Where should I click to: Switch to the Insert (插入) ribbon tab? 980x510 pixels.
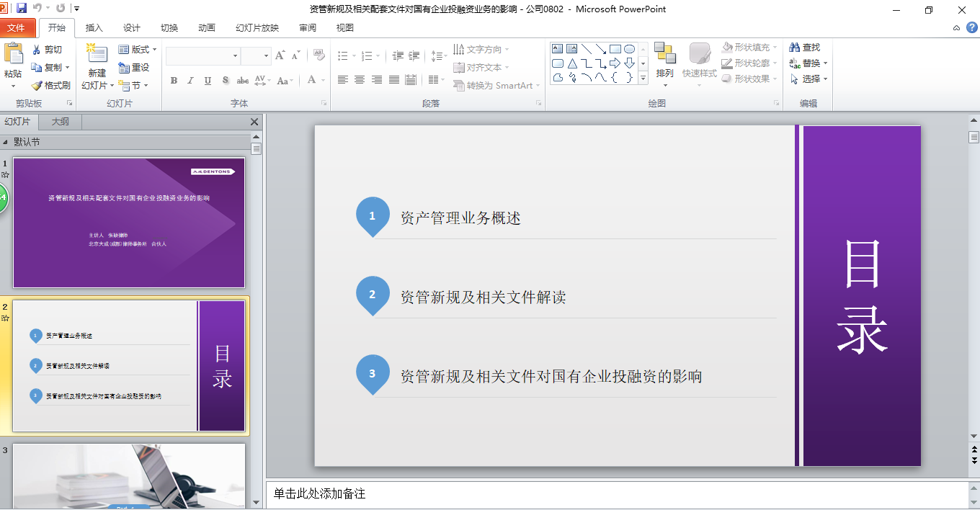click(x=94, y=28)
